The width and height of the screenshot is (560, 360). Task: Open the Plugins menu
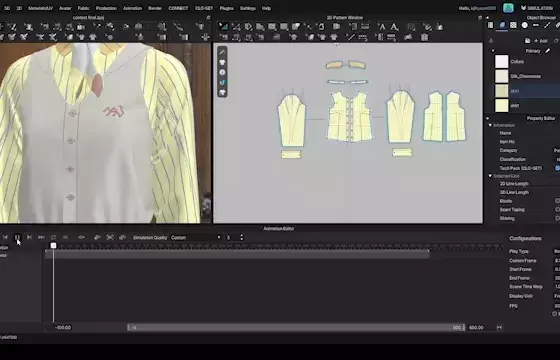click(226, 8)
